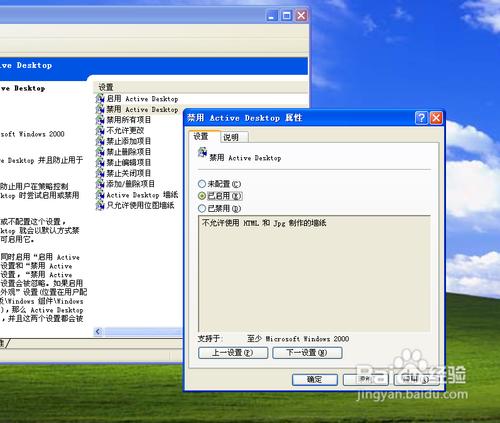Click the horizontal scrollbar left arrow
This screenshot has height=423, width=500.
click(98, 331)
